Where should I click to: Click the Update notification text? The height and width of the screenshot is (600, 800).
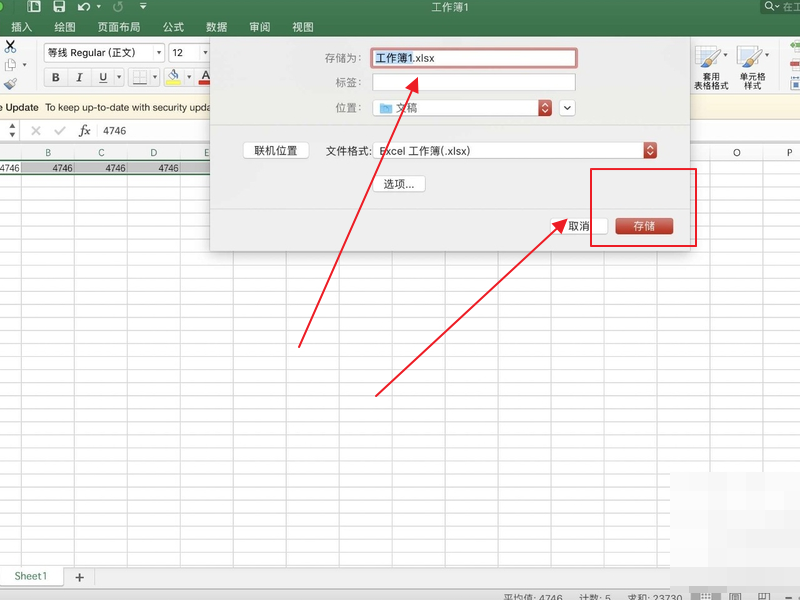(105, 107)
